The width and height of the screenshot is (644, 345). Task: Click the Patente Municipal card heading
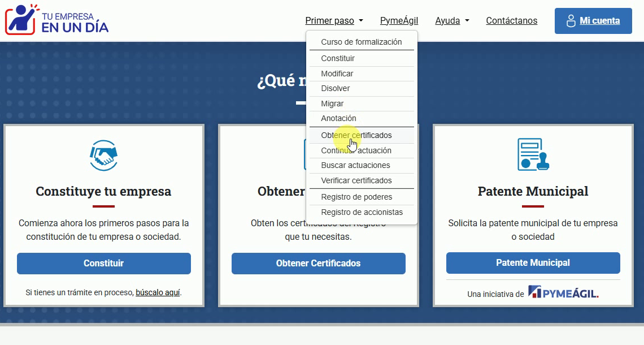533,191
